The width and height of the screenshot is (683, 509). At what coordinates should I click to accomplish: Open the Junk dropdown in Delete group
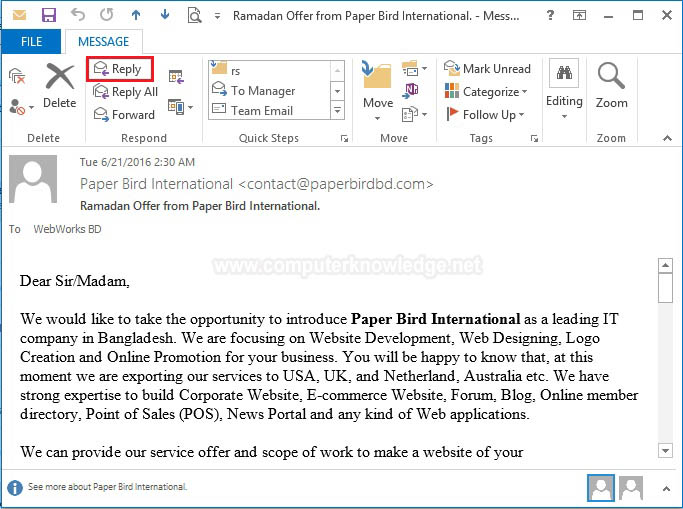[21, 107]
